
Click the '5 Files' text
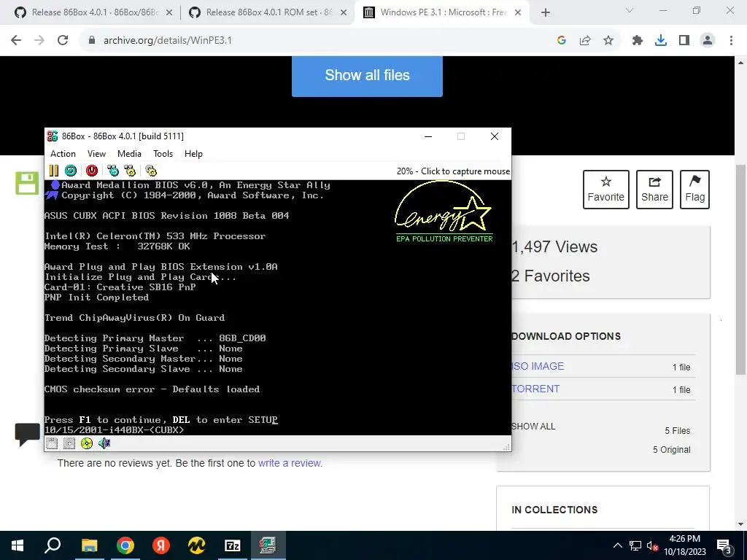tap(678, 431)
